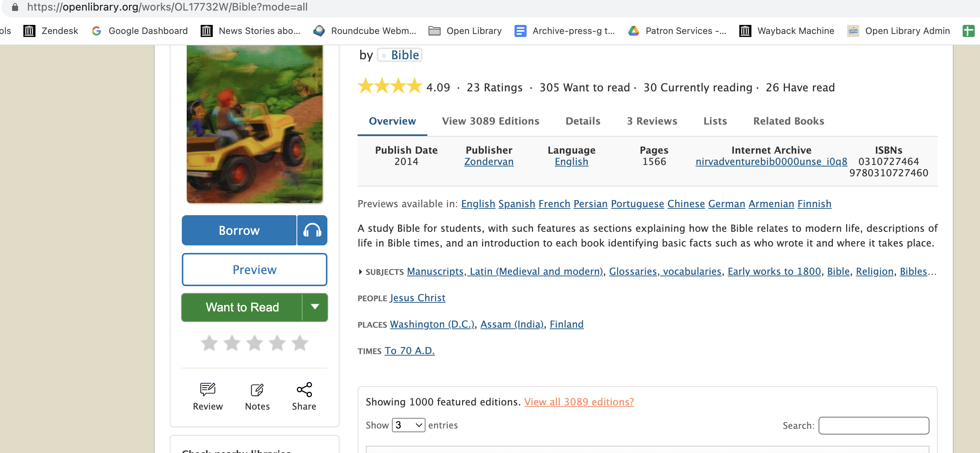Open the Roundcube Webmail bookmark icon
Screen dimensions: 980x453
coord(319,31)
